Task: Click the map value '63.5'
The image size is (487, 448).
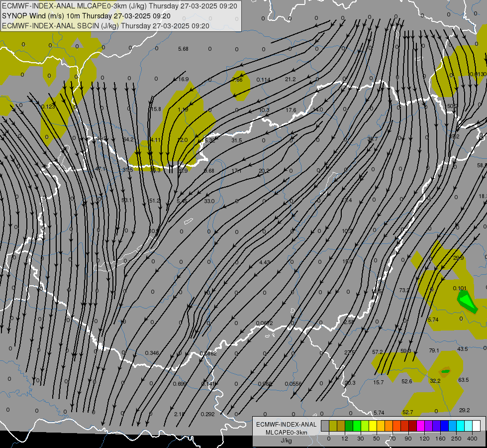Action: (464, 380)
